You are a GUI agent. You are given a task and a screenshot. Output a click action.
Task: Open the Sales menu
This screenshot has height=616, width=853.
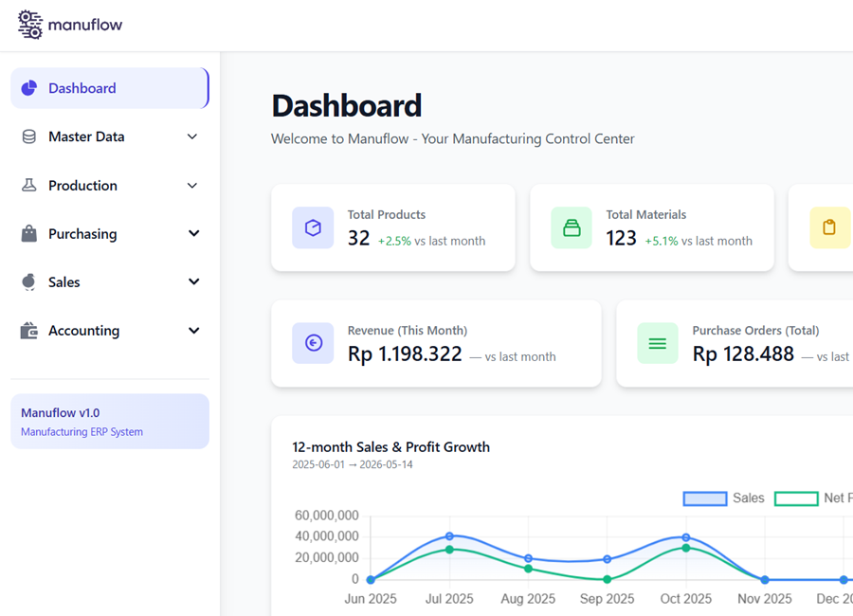point(110,281)
